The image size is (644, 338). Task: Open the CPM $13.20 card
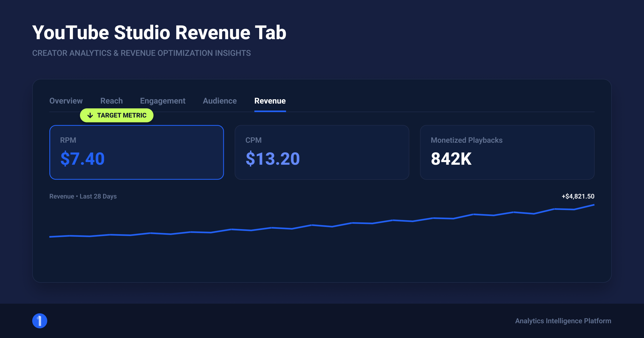pyautogui.click(x=322, y=152)
